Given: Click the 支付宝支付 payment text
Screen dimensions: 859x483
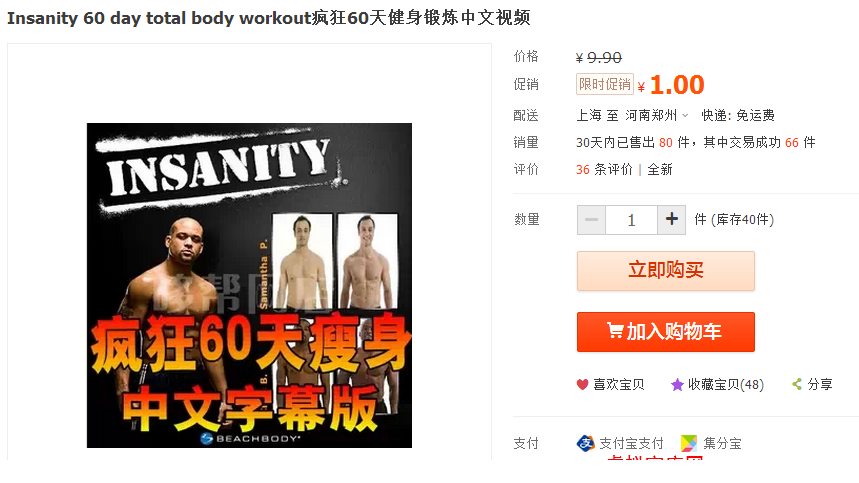Looking at the screenshot, I should click(x=631, y=443).
